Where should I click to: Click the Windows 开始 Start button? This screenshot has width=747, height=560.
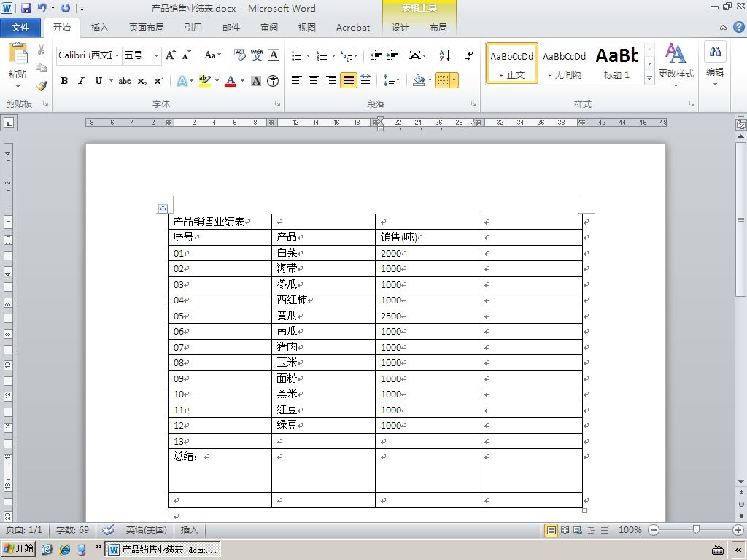coord(18,549)
